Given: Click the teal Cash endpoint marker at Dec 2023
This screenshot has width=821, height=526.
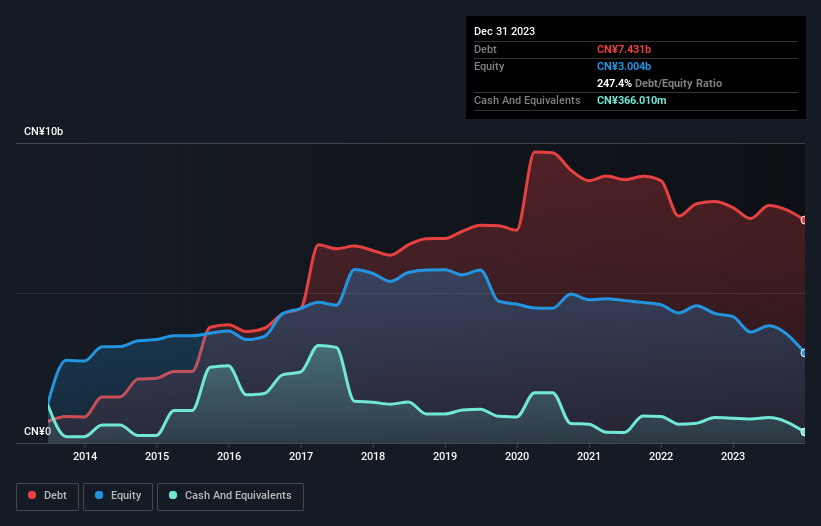Looking at the screenshot, I should (x=804, y=432).
